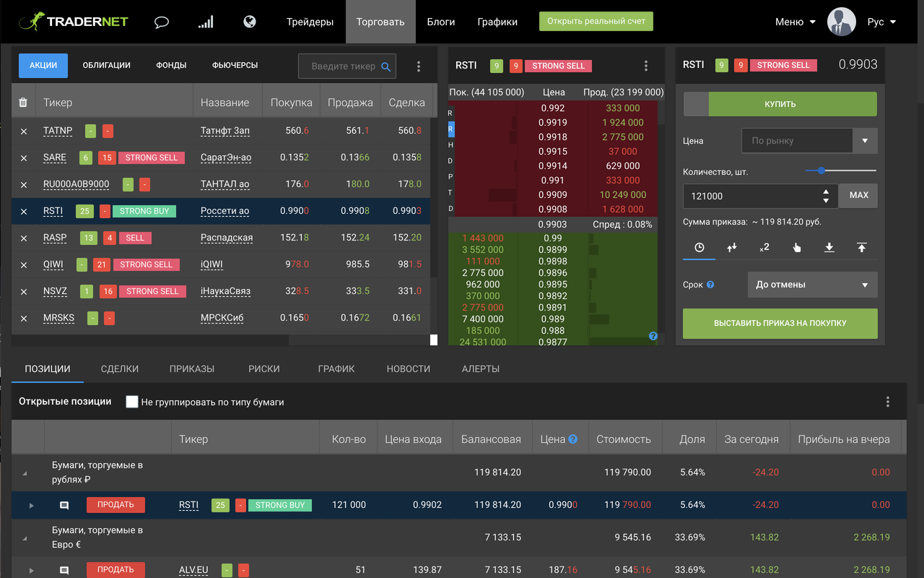Open the Рус language dropdown

881,22
